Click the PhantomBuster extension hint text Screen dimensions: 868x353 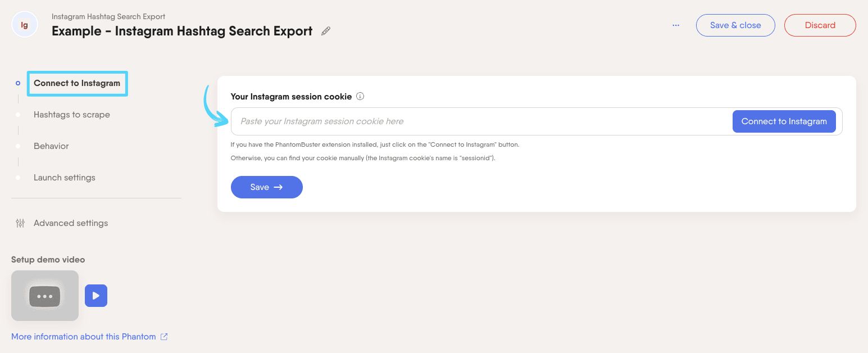[x=375, y=144]
